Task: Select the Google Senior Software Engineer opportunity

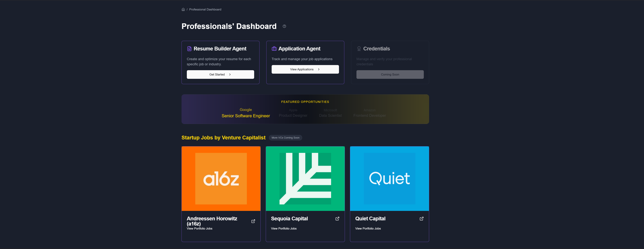Action: (x=246, y=113)
